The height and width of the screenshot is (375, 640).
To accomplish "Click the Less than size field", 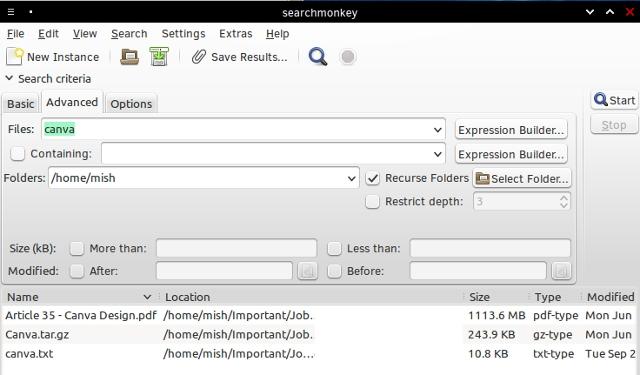I will (490, 248).
